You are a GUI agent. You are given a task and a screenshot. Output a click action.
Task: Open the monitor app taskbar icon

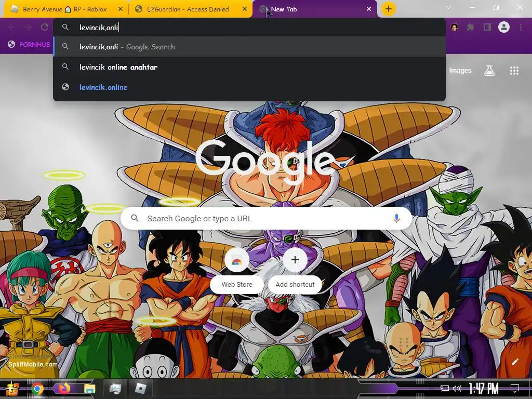[x=115, y=389]
